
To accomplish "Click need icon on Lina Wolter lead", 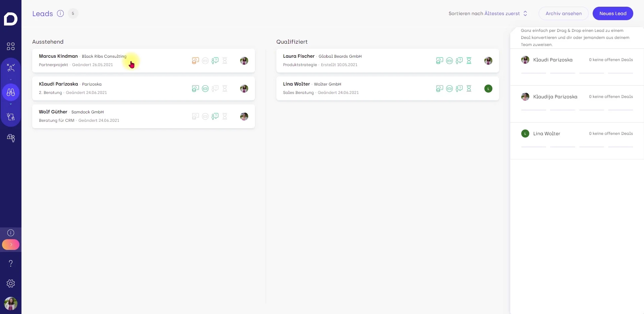I will point(459,89).
